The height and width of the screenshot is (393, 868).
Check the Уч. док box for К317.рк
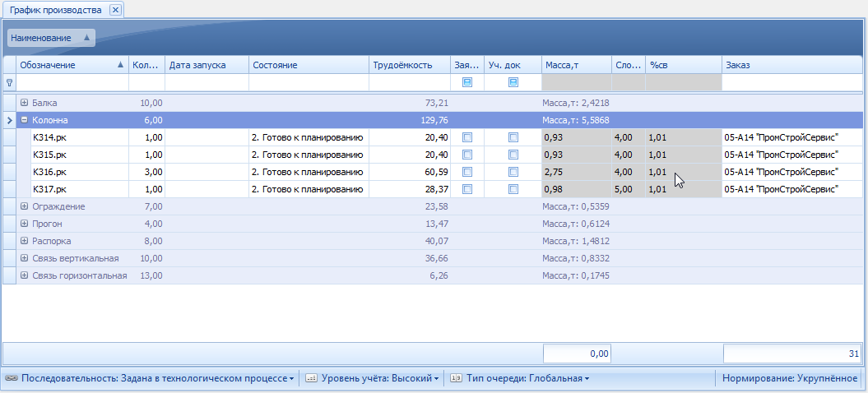pyautogui.click(x=513, y=189)
